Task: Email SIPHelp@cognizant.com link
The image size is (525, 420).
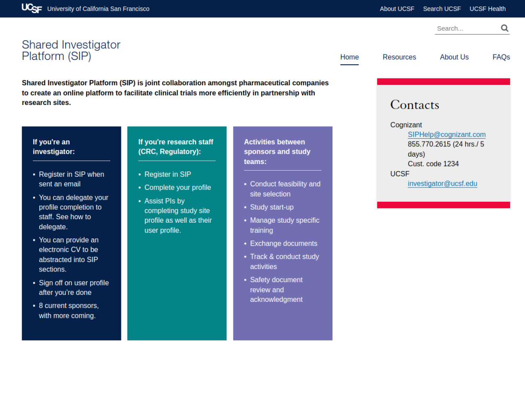Action: [447, 135]
